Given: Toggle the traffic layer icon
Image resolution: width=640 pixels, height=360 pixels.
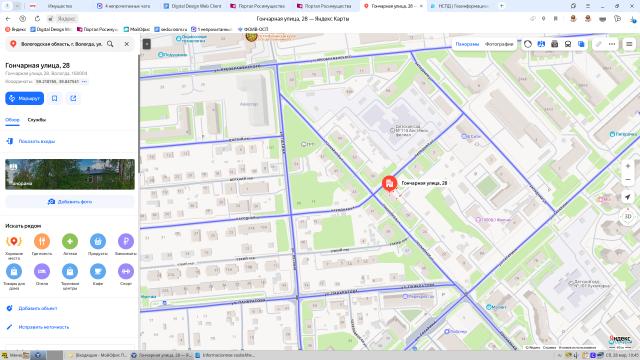Looking at the screenshot, I should (528, 44).
